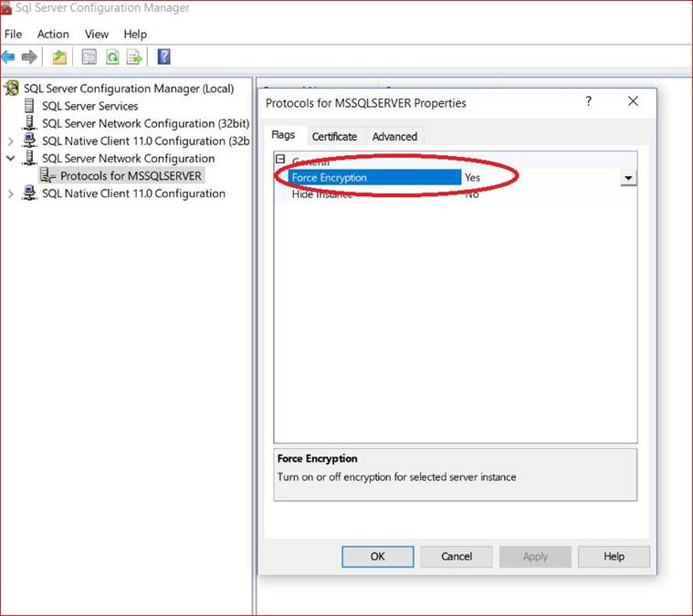Select the Hide Instance property row

pos(456,194)
